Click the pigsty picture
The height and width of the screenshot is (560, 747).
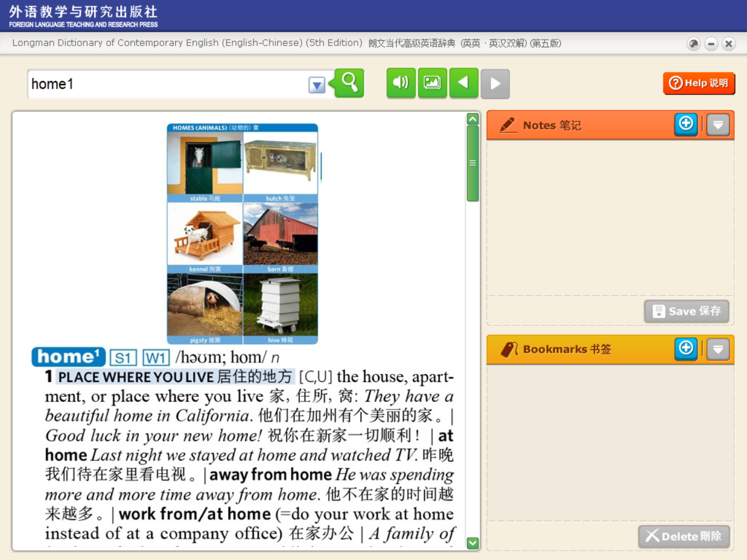click(205, 305)
